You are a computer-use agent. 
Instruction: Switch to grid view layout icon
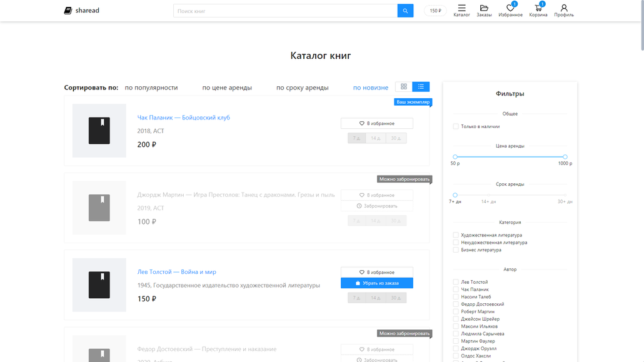pos(403,87)
